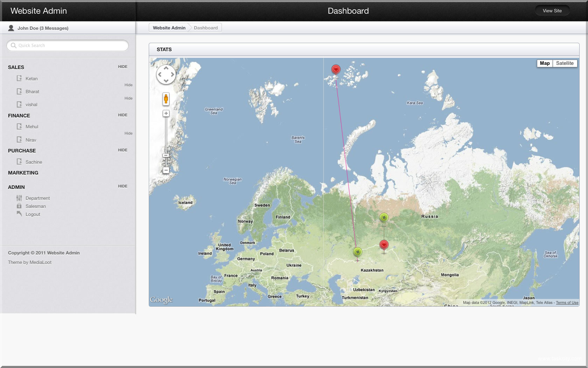The height and width of the screenshot is (368, 588).
Task: Collapse the ADMIN section with HIDE
Action: pyautogui.click(x=122, y=186)
